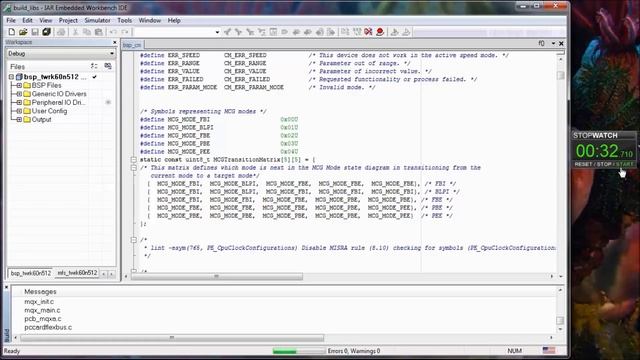Image resolution: width=640 pixels, height=360 pixels.
Task: Click the f0 function list button
Action: click(x=542, y=43)
